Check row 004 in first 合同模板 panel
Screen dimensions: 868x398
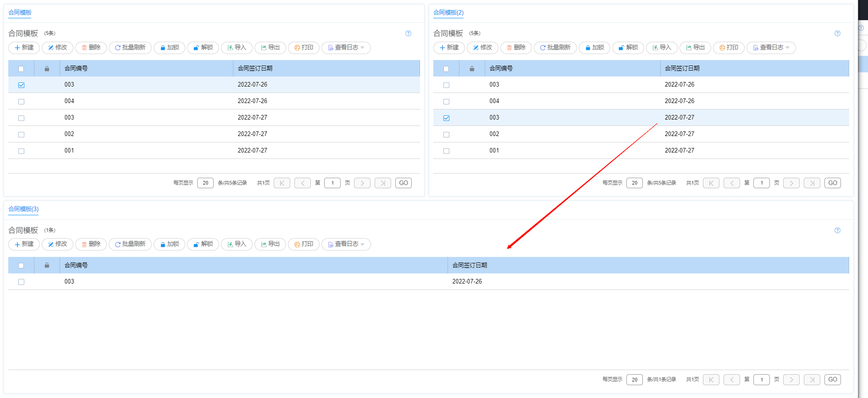click(x=21, y=102)
